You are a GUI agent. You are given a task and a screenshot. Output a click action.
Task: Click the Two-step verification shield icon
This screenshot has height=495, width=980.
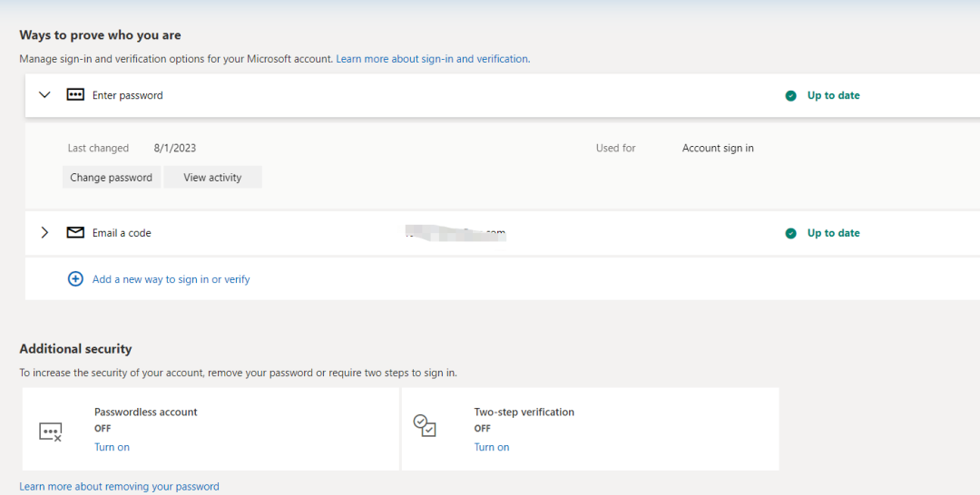(425, 425)
